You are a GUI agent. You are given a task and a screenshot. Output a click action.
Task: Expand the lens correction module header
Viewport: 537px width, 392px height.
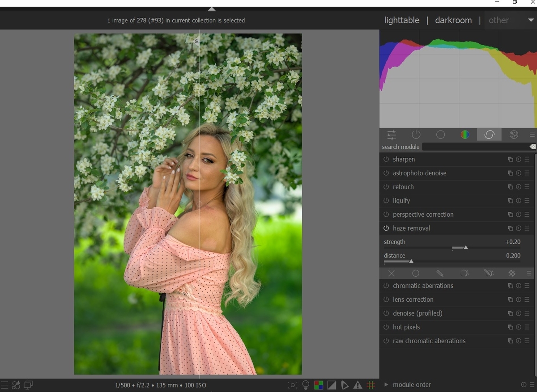tap(413, 300)
